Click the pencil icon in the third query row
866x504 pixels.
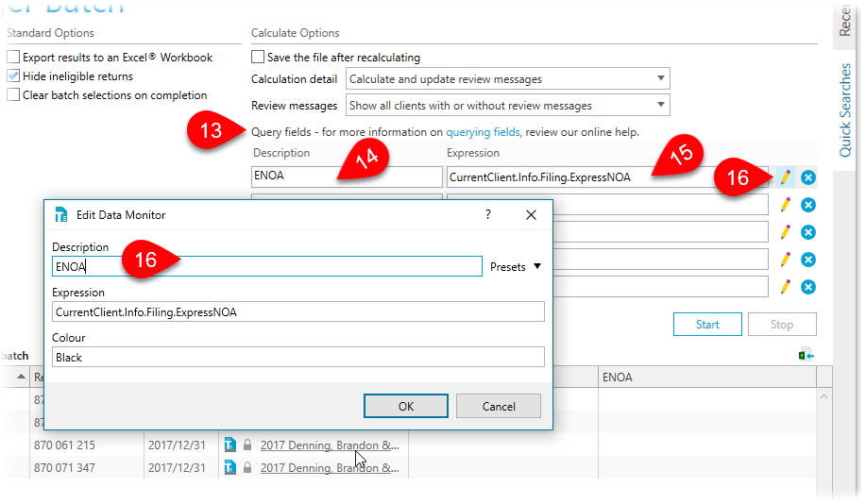[x=785, y=232]
